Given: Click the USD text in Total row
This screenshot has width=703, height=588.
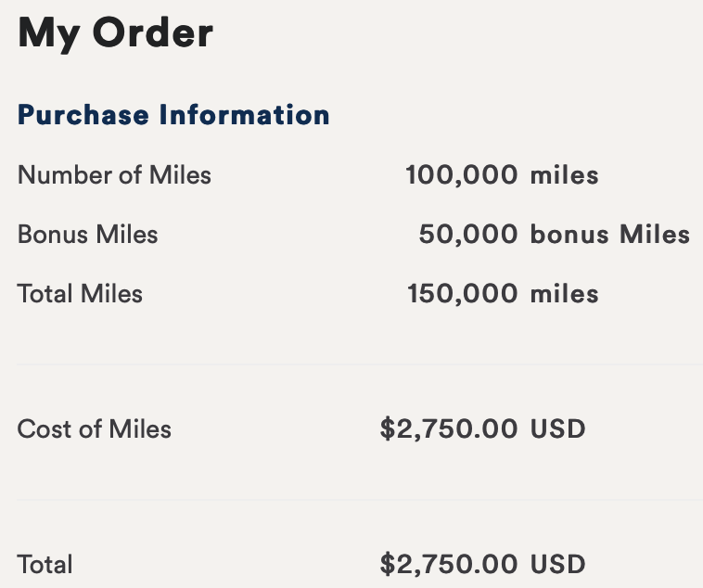Looking at the screenshot, I should click(x=557, y=564).
